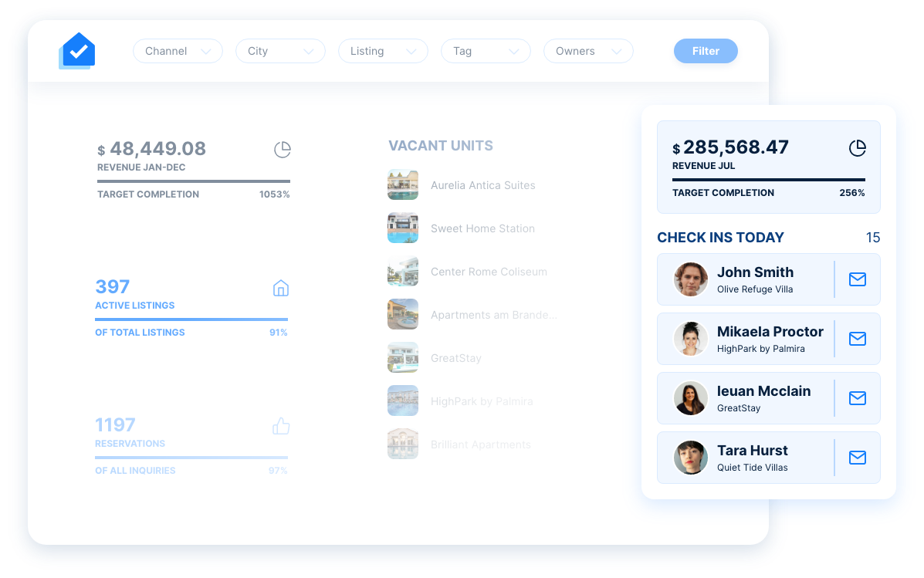Click pie chart icon beside Revenue Jul
The height and width of the screenshot is (578, 924).
pos(858,148)
